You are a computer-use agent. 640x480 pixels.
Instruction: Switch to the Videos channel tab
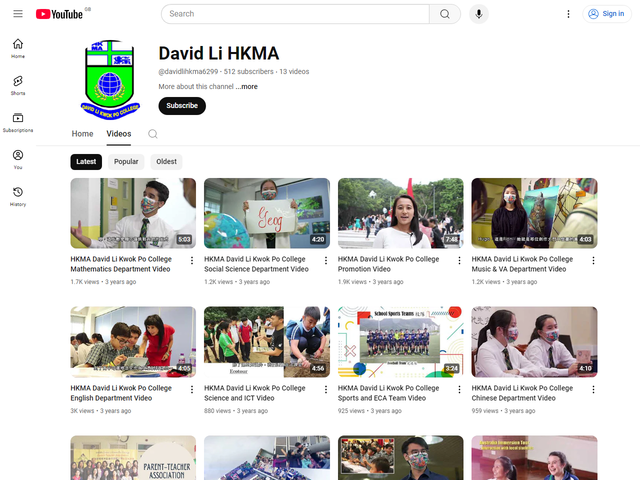pos(119,134)
